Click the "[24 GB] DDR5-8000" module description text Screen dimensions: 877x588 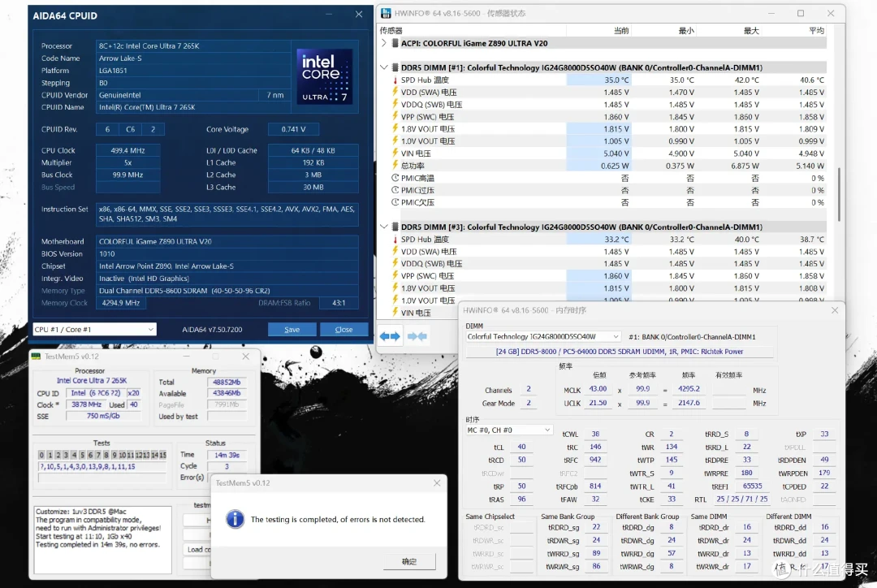(620, 352)
